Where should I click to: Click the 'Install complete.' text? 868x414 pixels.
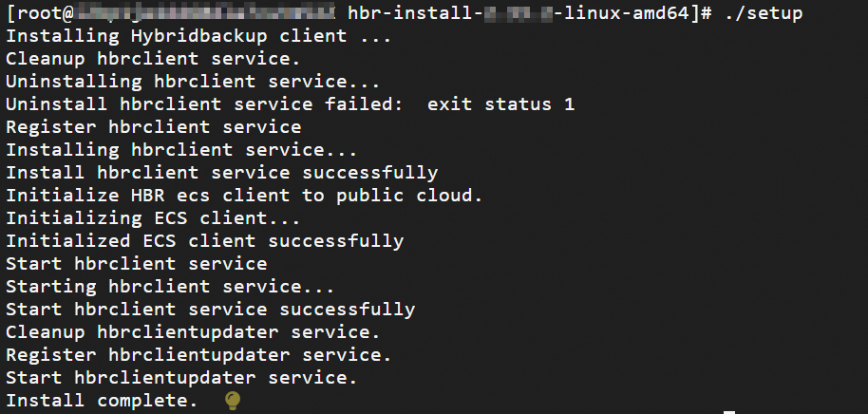tap(102, 401)
